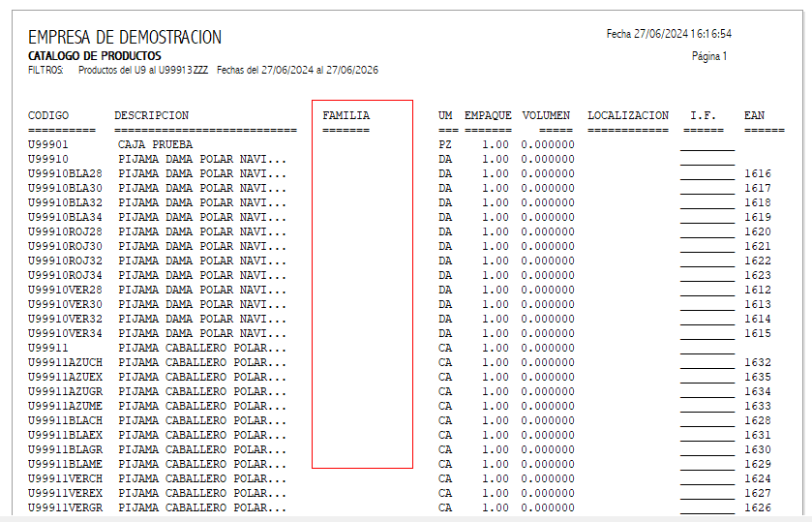The height and width of the screenshot is (522, 812).
Task: Select product code U99910VER32
Action: pos(65,319)
